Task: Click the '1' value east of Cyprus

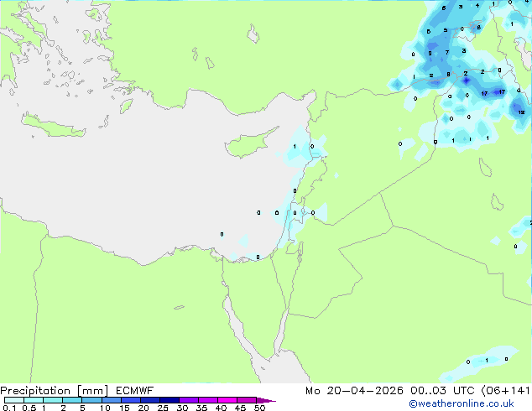Action: (295, 147)
